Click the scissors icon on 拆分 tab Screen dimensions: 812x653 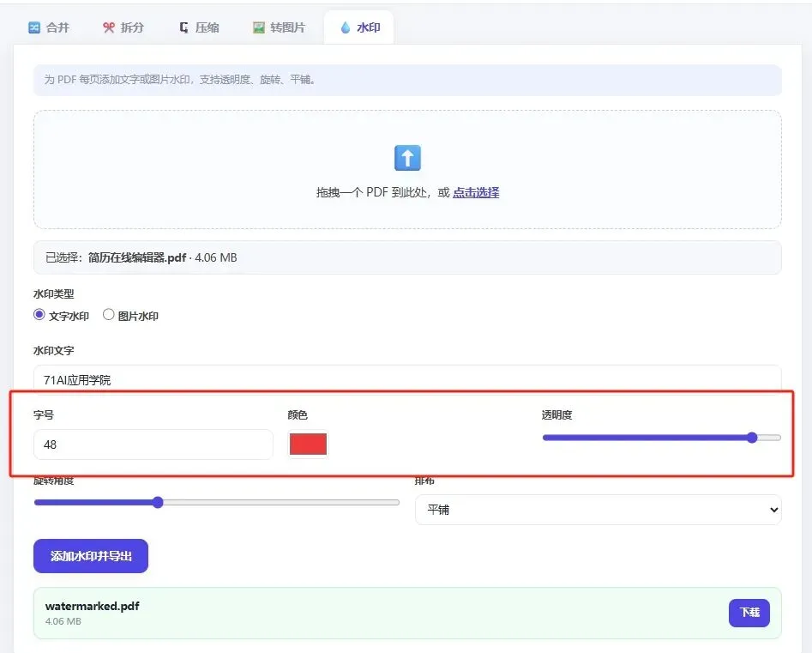109,27
